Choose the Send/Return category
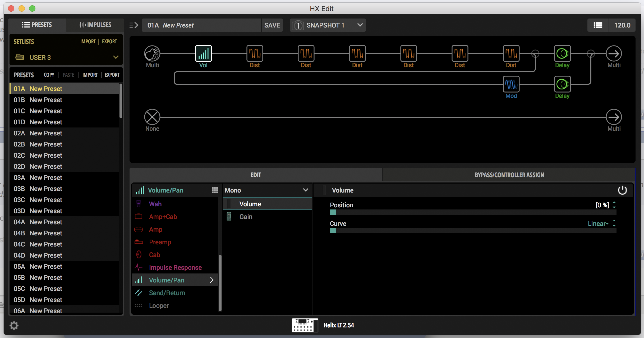The width and height of the screenshot is (644, 338). pos(175,293)
